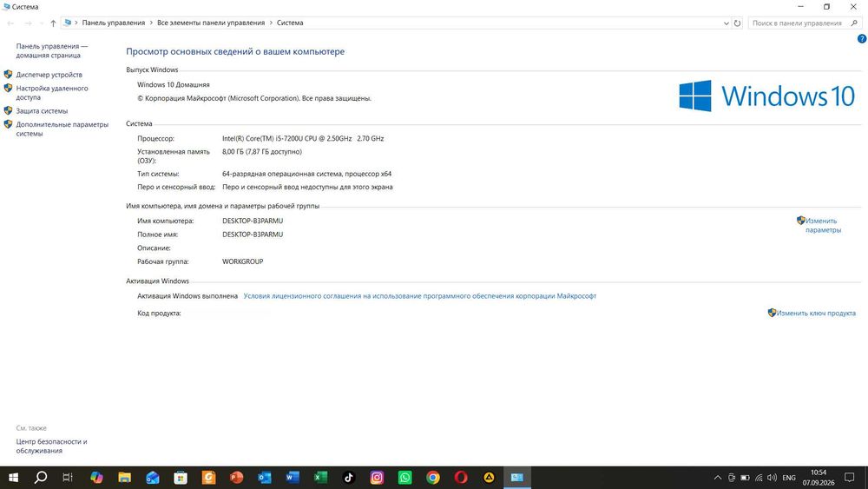Click the search magnifier in control panel
This screenshot has height=489, width=868.
[x=855, y=23]
